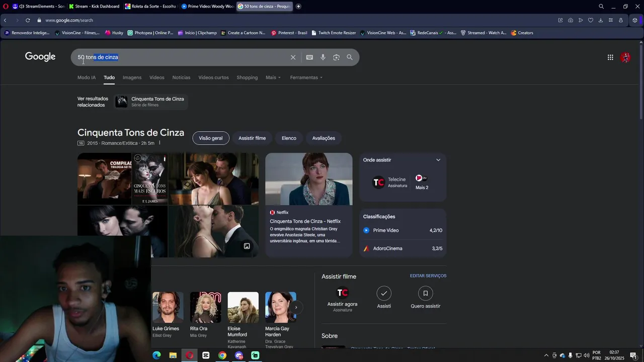Reload the page
The height and width of the screenshot is (362, 644).
click(28, 20)
